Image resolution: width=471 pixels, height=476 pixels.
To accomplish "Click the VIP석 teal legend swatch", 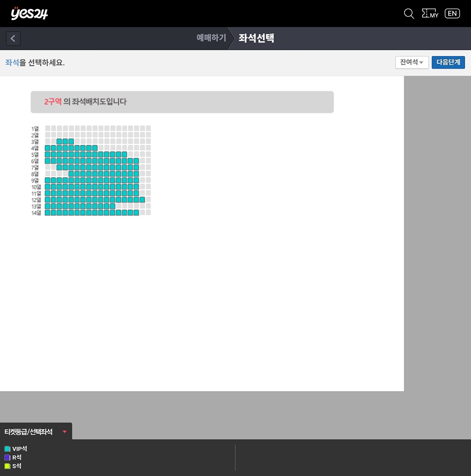I will [x=7, y=449].
